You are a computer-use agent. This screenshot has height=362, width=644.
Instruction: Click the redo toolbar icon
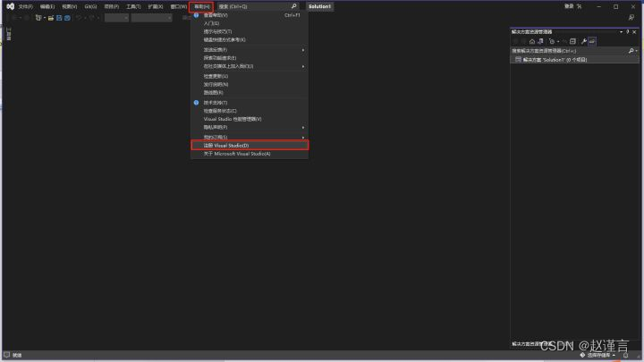pyautogui.click(x=91, y=18)
